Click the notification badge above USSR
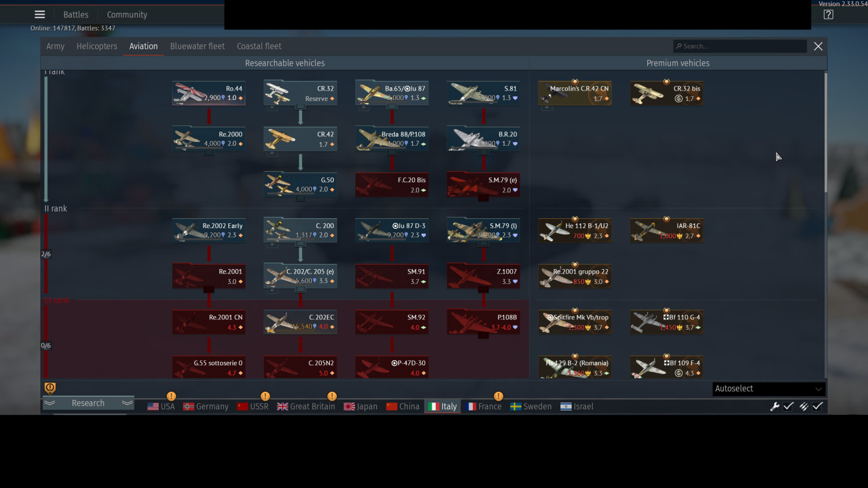The width and height of the screenshot is (868, 488). coord(265,396)
